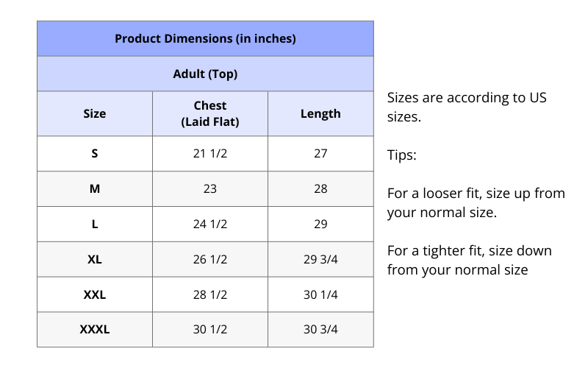Click the chest value 23 cell
The width and height of the screenshot is (588, 368).
point(210,189)
